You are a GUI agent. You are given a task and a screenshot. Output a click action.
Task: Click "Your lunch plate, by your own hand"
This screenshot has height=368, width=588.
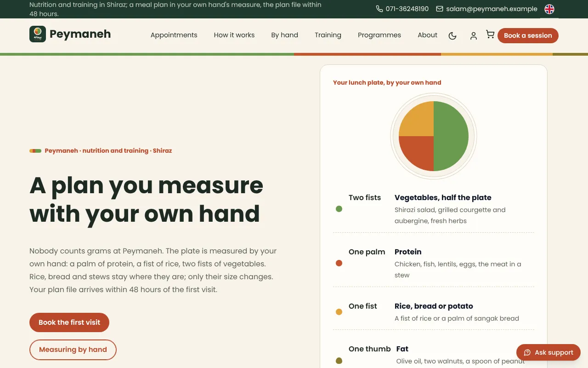(387, 83)
